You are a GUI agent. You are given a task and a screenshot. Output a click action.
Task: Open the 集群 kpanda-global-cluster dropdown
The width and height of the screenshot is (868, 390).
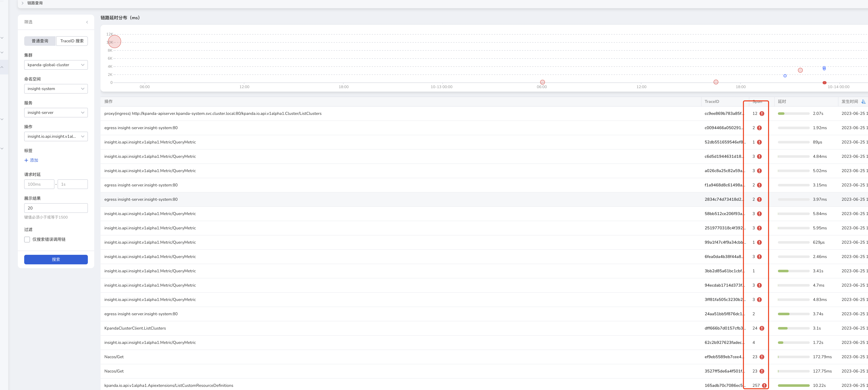[x=56, y=65]
